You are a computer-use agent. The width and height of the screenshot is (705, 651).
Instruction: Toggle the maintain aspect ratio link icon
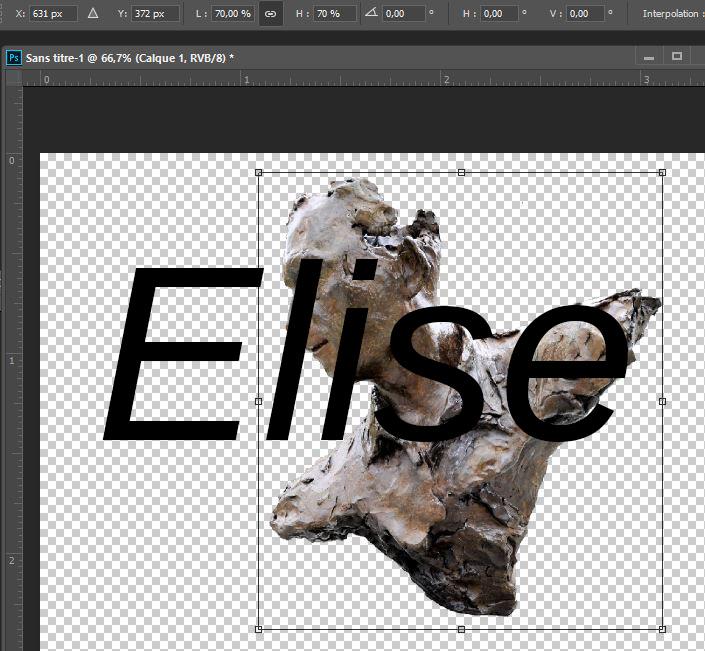coord(269,14)
